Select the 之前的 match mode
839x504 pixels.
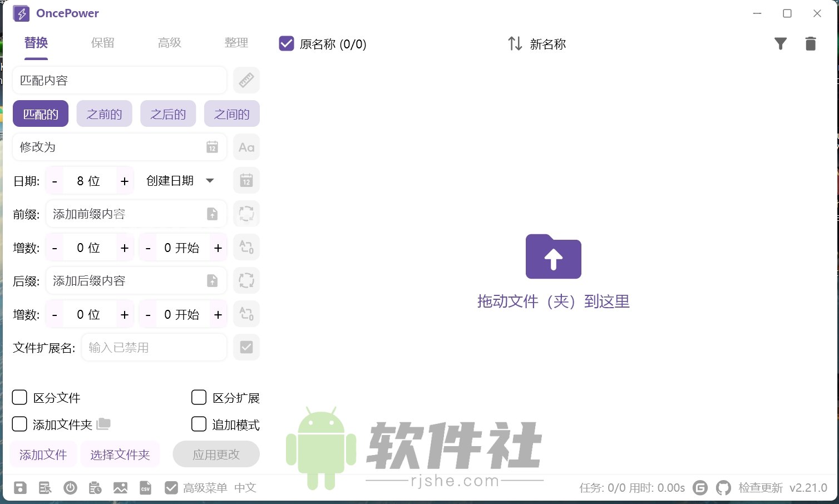pyautogui.click(x=104, y=114)
